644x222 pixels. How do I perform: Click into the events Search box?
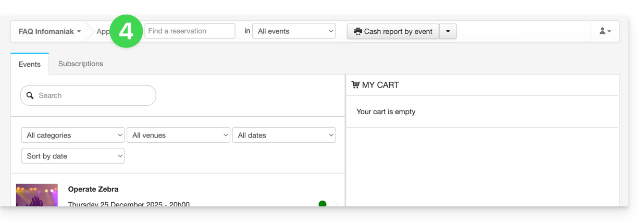[x=94, y=96]
